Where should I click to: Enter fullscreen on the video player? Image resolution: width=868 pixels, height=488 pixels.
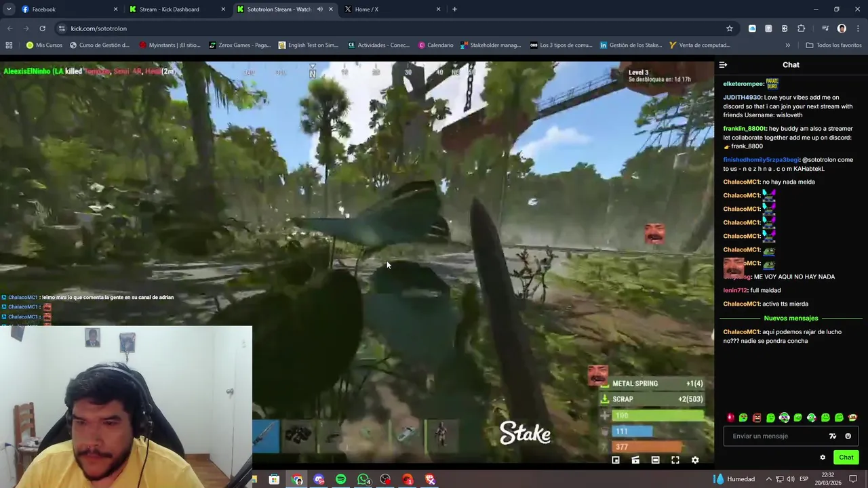[x=675, y=460]
